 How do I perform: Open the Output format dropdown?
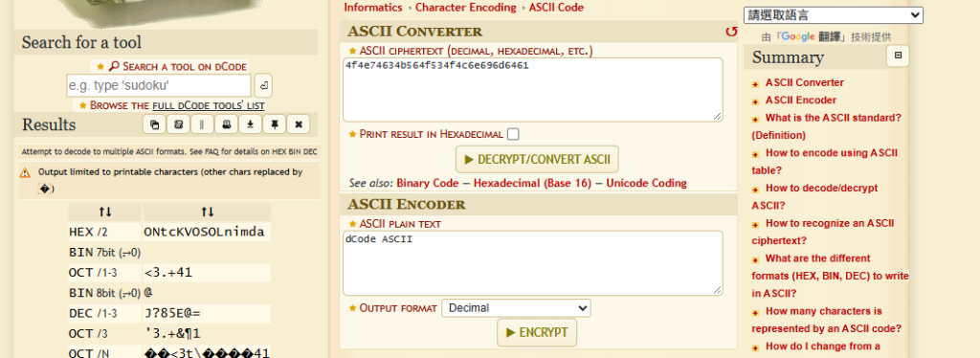[x=516, y=308]
